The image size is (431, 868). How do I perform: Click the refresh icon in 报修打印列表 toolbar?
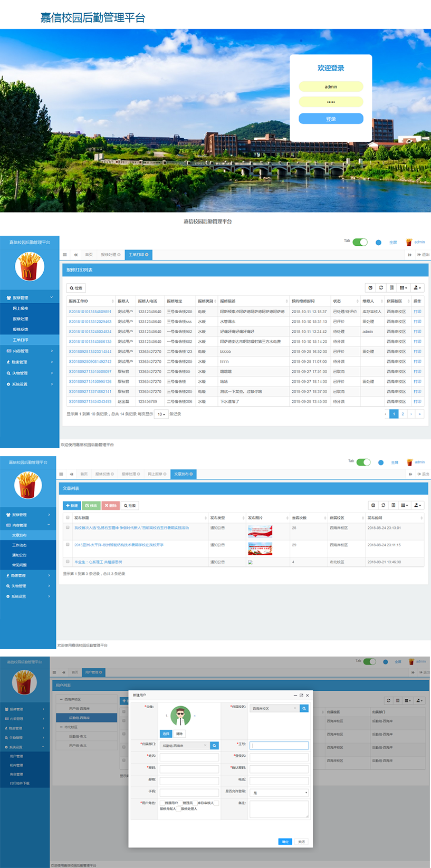click(381, 288)
